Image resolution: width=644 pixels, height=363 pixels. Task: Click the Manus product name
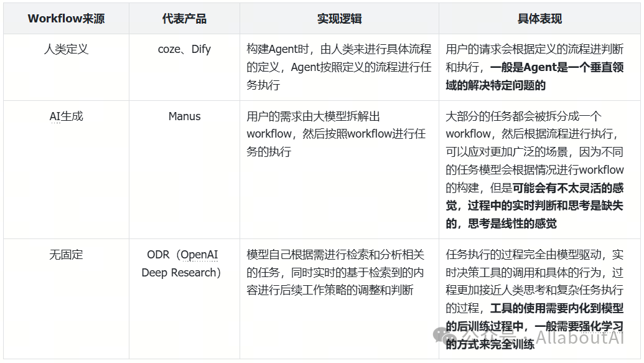click(184, 116)
